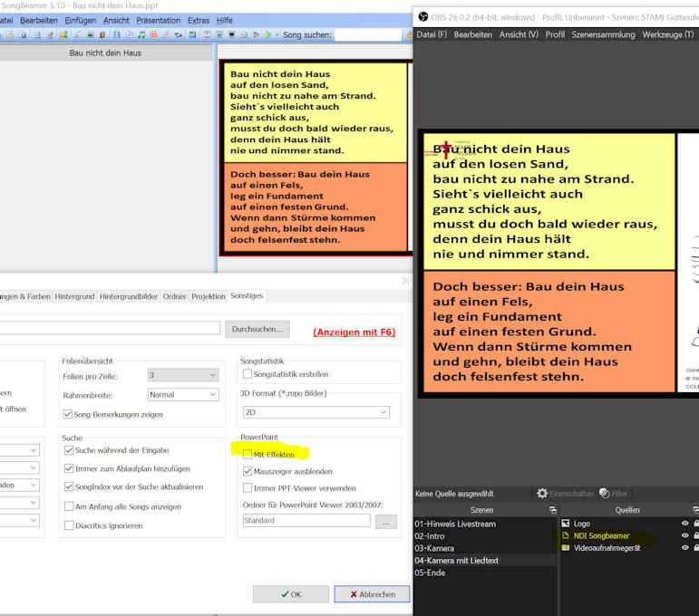The width and height of the screenshot is (699, 616).
Task: Click the Anzeigen mit F6 red link
Action: coord(354,332)
